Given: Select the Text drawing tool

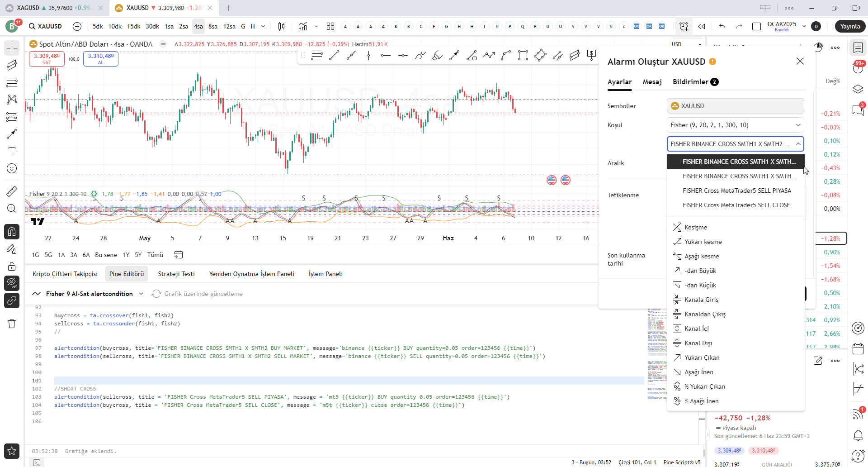Looking at the screenshot, I should coord(12,151).
